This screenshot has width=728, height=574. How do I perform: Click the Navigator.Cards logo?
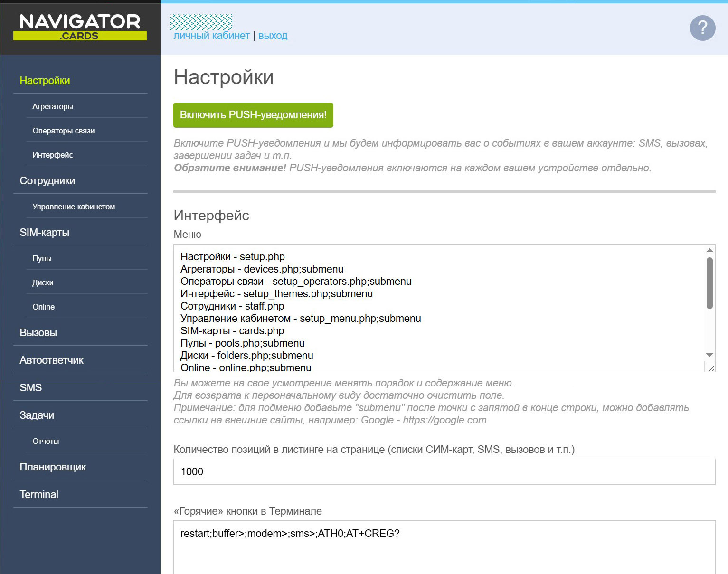[80, 27]
